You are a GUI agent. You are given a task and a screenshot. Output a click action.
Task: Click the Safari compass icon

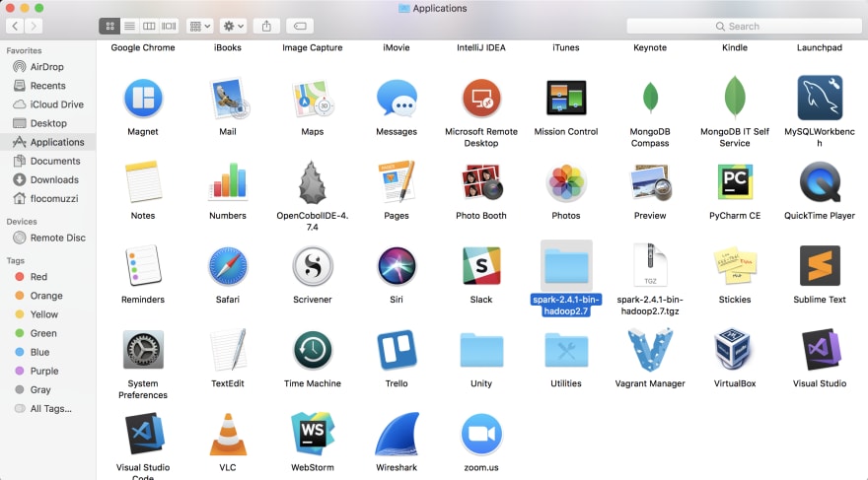point(228,266)
